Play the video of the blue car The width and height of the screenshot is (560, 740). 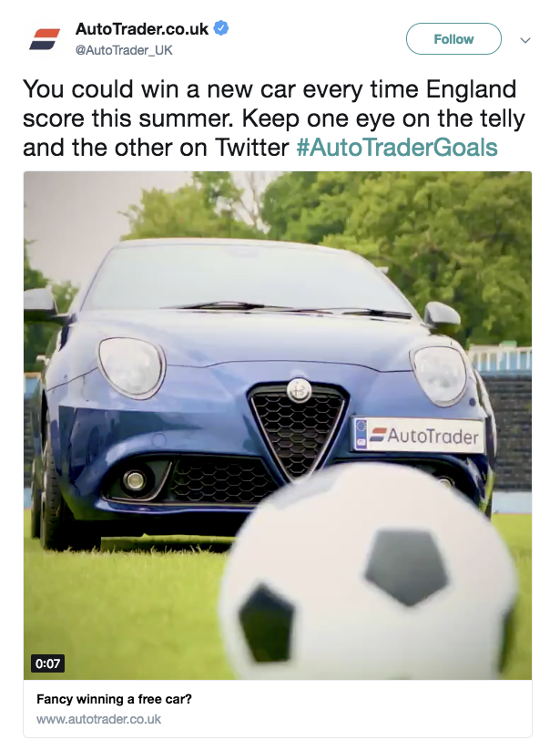pos(278,426)
